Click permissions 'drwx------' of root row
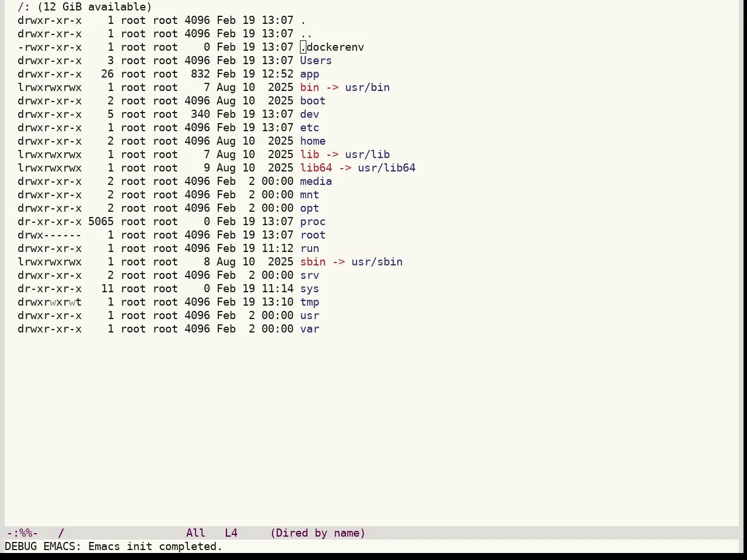 pyautogui.click(x=50, y=235)
